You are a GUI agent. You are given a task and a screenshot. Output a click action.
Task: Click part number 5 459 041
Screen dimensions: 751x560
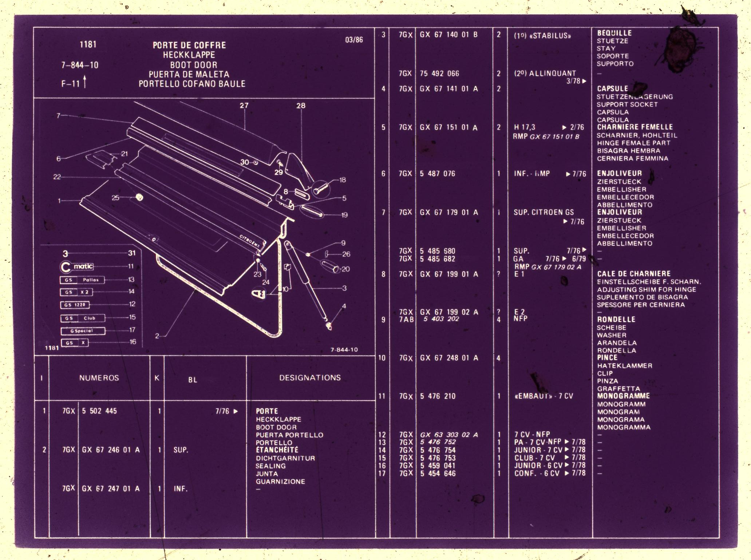coord(438,466)
